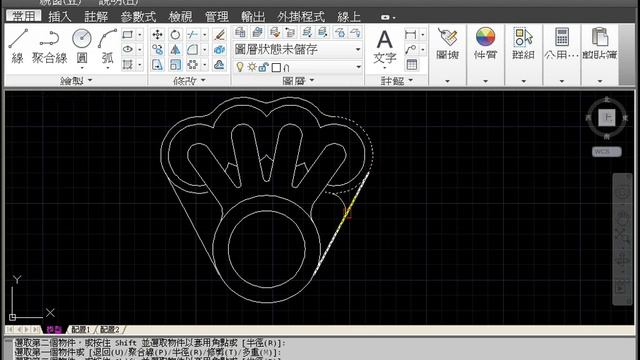Open the 群組 panel button

pos(523,44)
